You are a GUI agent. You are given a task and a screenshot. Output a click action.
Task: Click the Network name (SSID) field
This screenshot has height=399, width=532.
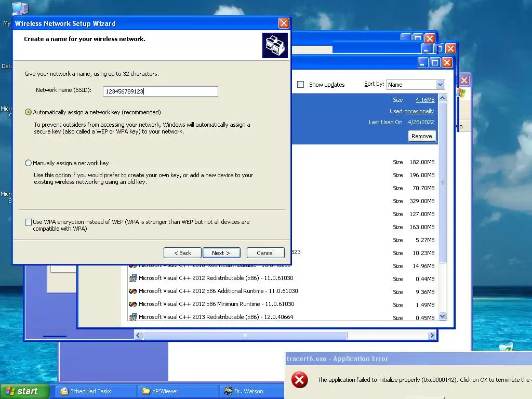160,91
